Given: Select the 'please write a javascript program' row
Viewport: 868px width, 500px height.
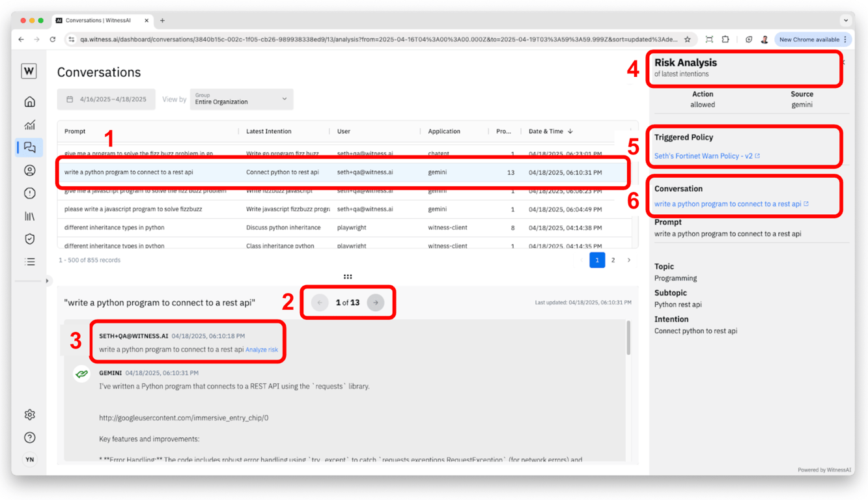Looking at the screenshot, I should (x=344, y=209).
